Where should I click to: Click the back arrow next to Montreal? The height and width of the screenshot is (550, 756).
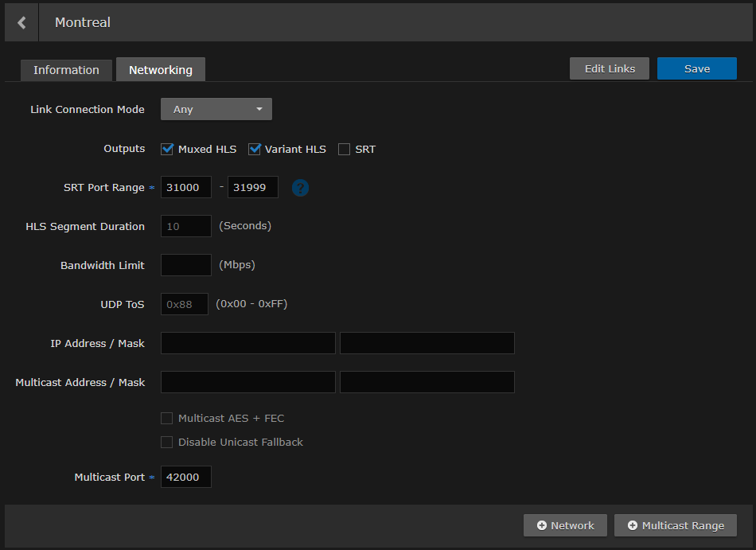point(21,21)
